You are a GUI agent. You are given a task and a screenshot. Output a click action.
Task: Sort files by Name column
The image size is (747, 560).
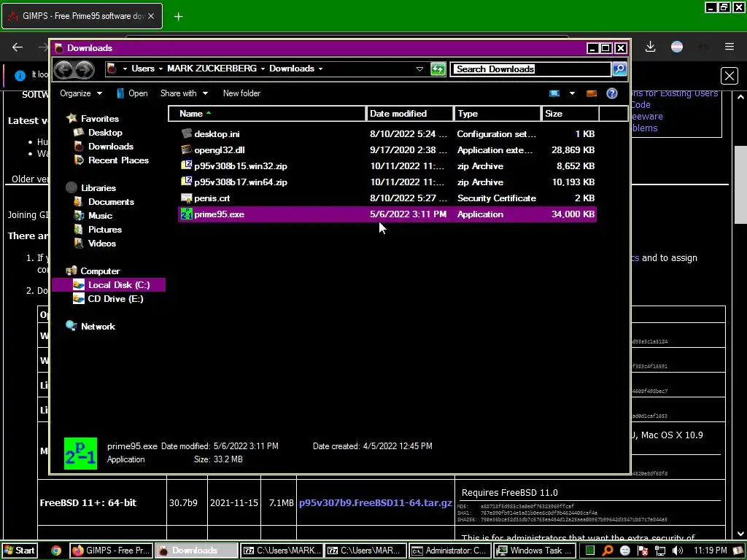(x=267, y=114)
